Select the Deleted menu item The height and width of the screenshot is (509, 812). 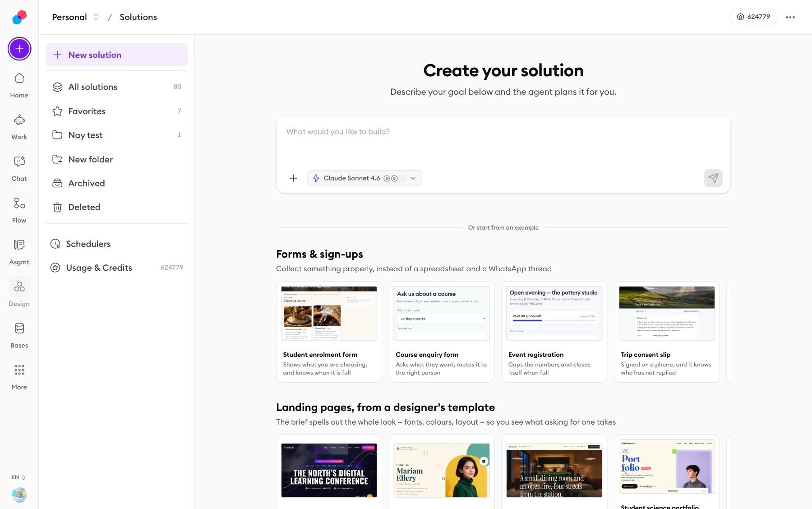[x=116, y=207]
